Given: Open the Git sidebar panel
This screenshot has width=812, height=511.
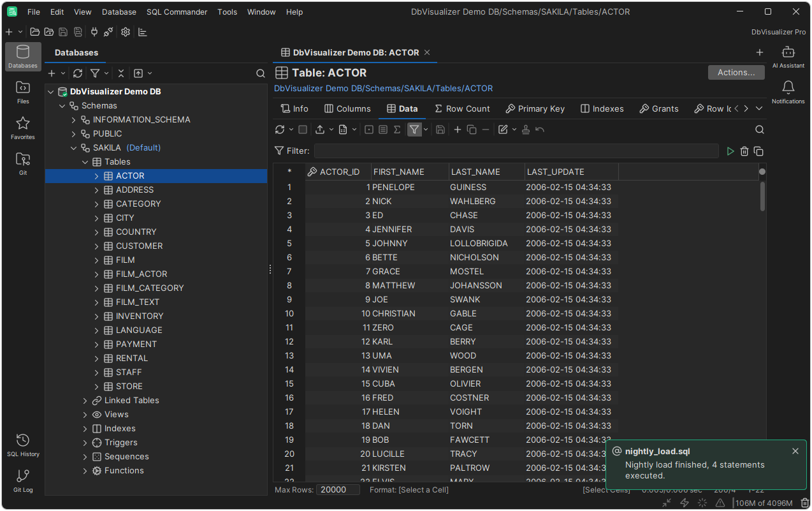Looking at the screenshot, I should click(23, 164).
